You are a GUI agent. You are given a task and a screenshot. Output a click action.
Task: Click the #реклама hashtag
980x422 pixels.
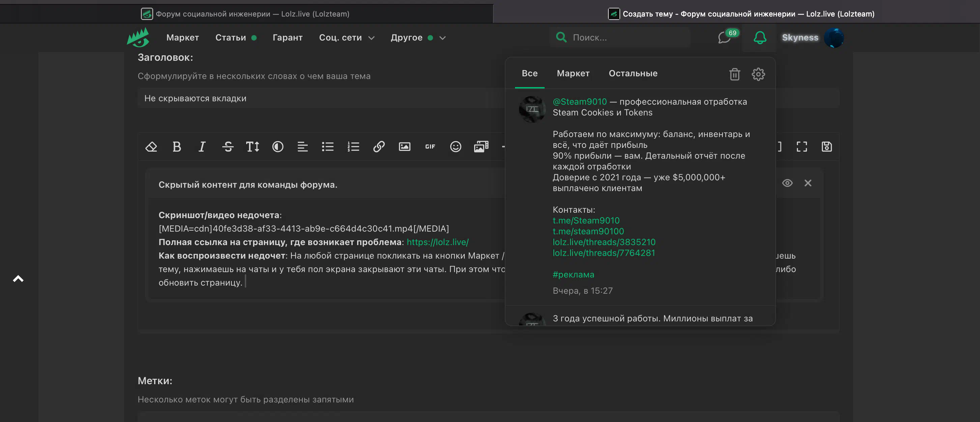573,274
